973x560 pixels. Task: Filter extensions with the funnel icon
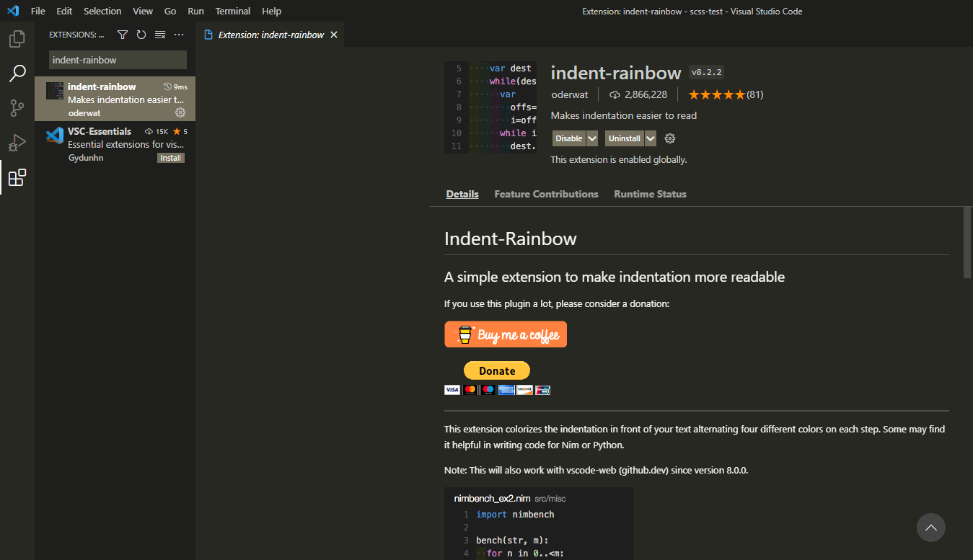pos(123,35)
